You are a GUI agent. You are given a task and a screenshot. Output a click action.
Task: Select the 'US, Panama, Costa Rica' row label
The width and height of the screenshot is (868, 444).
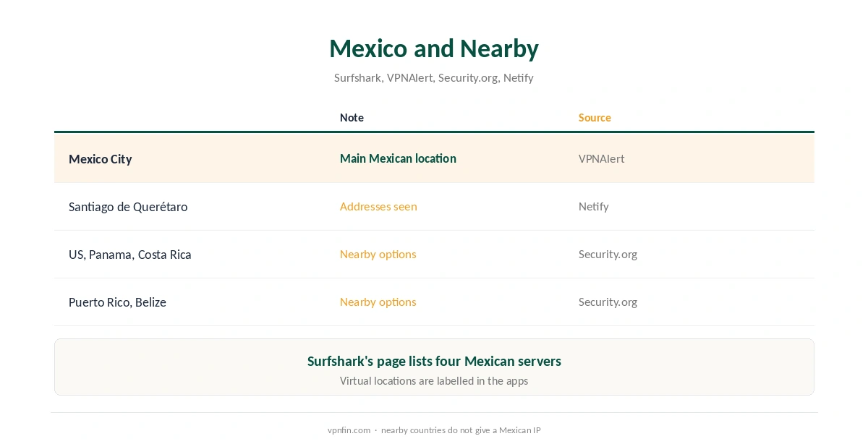click(x=130, y=255)
